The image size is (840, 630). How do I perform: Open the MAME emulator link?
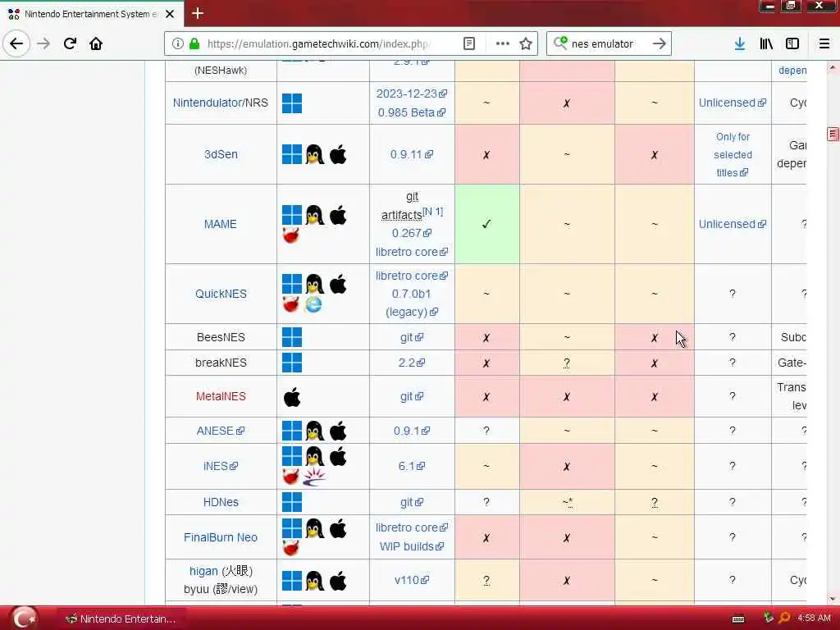(220, 224)
